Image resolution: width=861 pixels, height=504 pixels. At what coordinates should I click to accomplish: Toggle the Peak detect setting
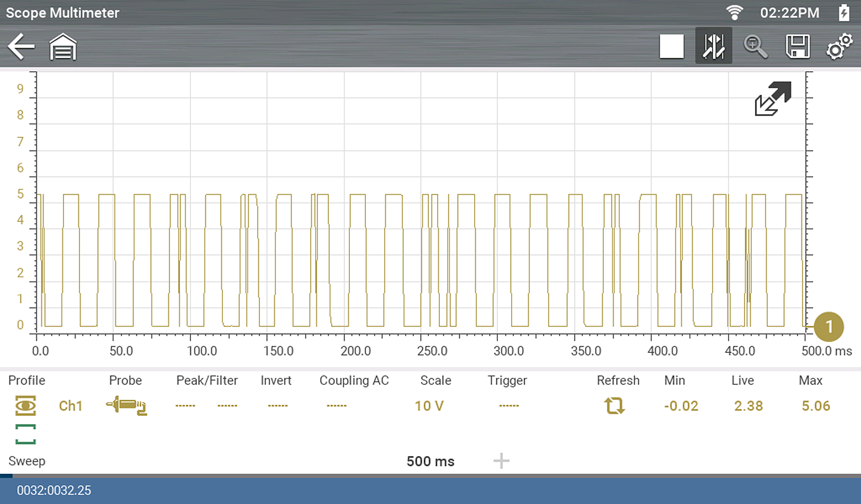(x=185, y=406)
